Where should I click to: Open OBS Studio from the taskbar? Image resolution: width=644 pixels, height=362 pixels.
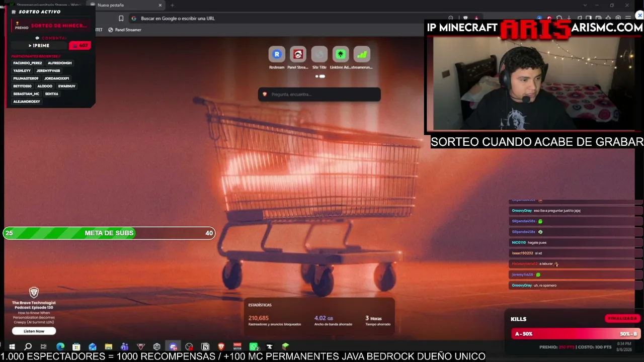pos(189,346)
